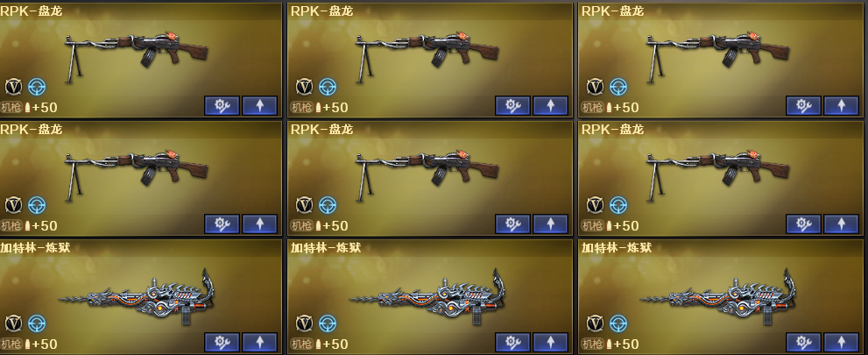868x355 pixels.
Task: Select the middle 加特林-炼狱 Gatling gun image
Action: coord(428,297)
